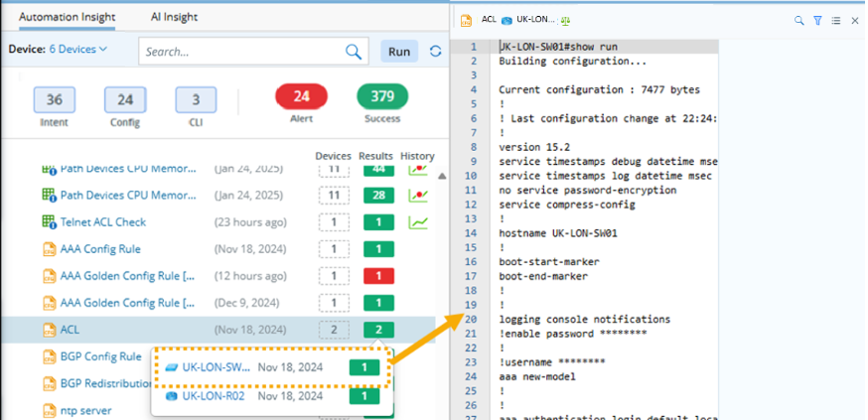Viewport: 868px width, 420px height.
Task: Click the switch icon beside UK-LON-SW
Action: tap(172, 368)
